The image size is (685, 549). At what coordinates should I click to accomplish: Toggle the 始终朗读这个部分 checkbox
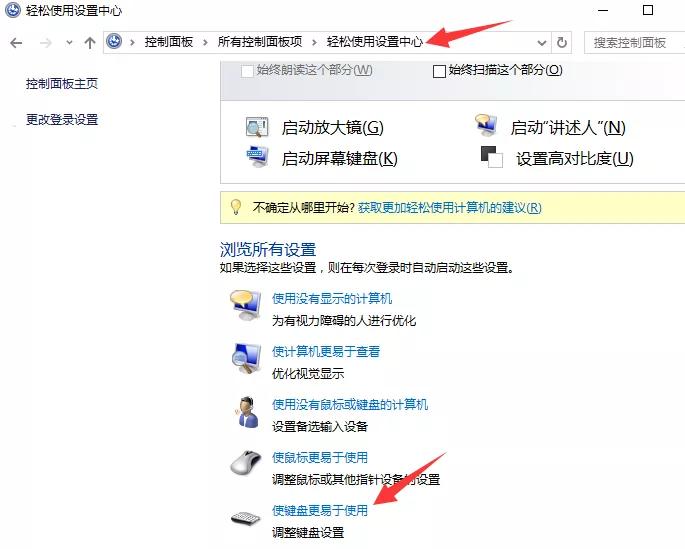(248, 71)
